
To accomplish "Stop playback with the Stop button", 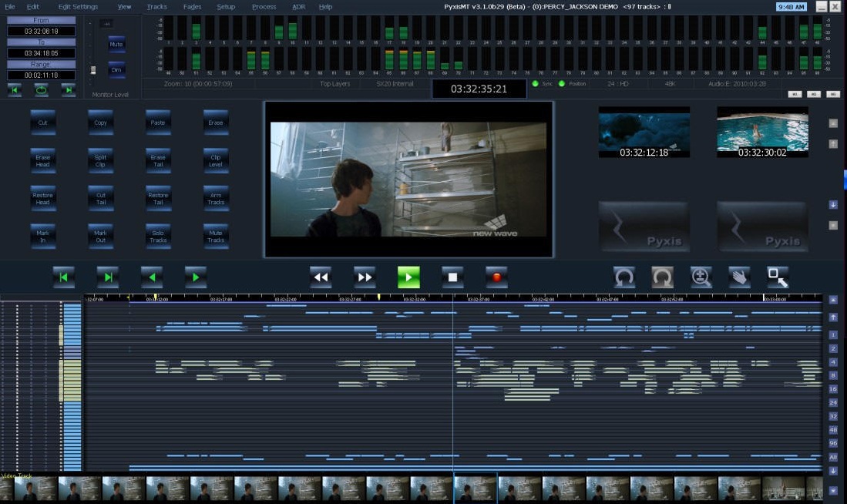I will point(452,277).
